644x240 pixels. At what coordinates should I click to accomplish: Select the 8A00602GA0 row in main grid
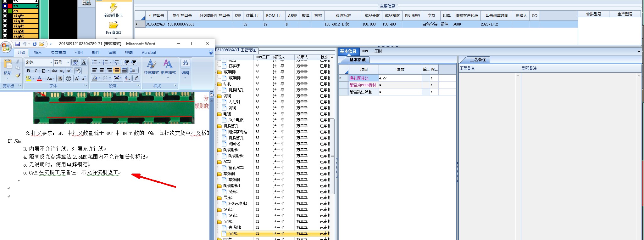point(356,24)
